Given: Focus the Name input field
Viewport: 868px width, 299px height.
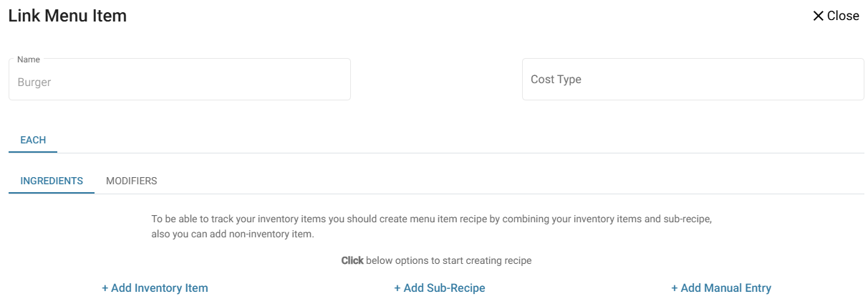Looking at the screenshot, I should (179, 82).
